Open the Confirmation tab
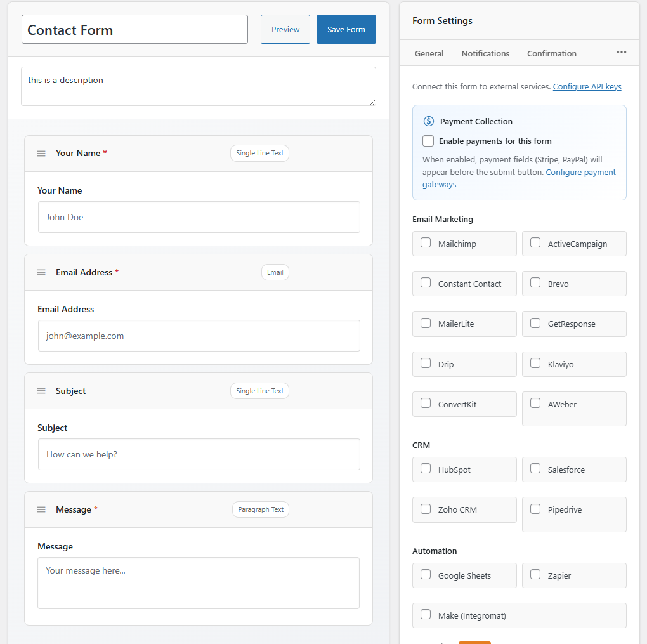The height and width of the screenshot is (644, 647). [x=551, y=53]
